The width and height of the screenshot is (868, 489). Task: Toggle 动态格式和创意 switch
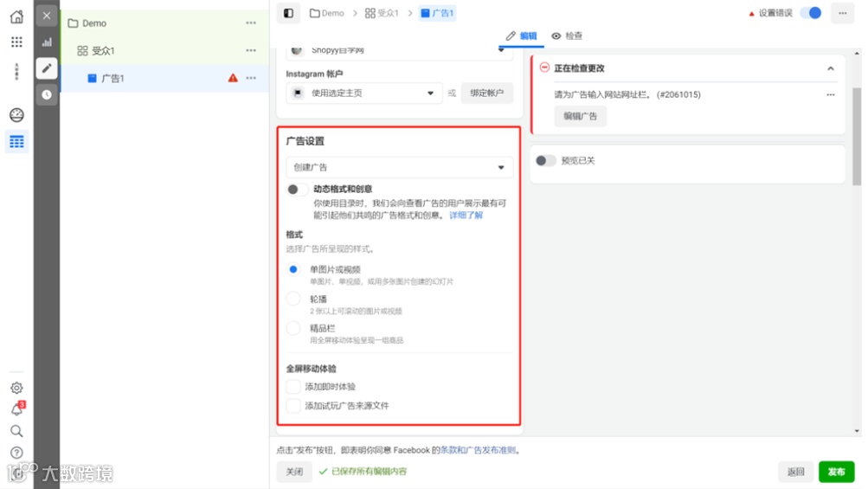click(x=298, y=190)
